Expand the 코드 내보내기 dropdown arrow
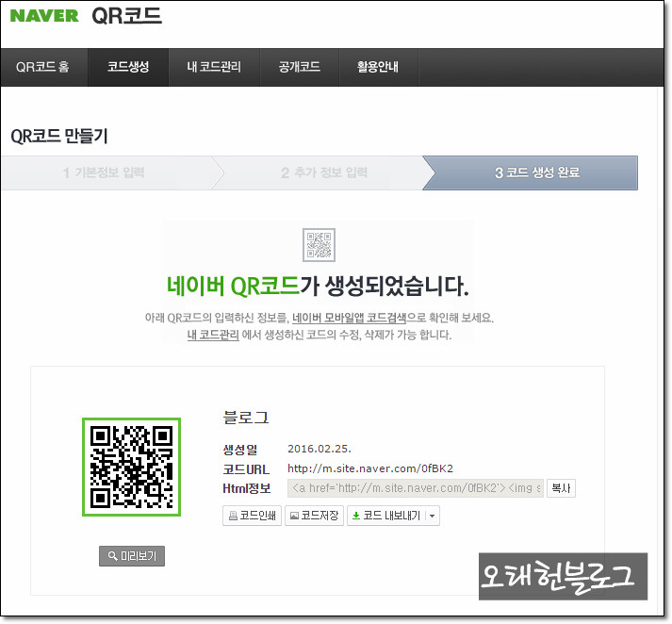Viewport: 672px width, 624px height. [433, 516]
